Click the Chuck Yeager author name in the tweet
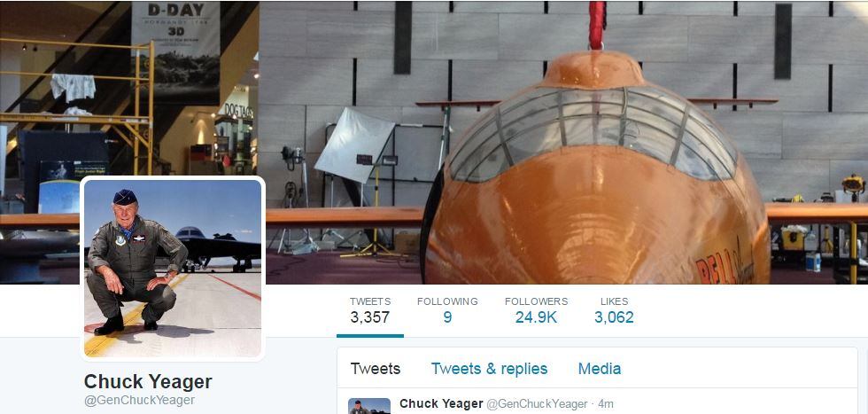 [x=441, y=403]
